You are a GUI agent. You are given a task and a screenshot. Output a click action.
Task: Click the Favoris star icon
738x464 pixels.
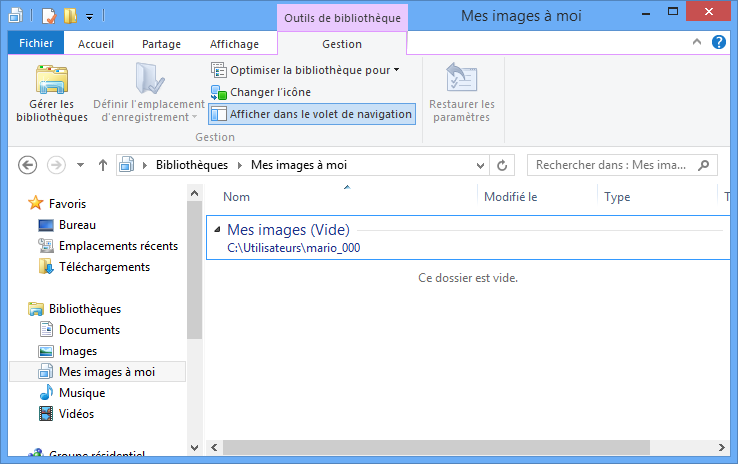click(35, 203)
